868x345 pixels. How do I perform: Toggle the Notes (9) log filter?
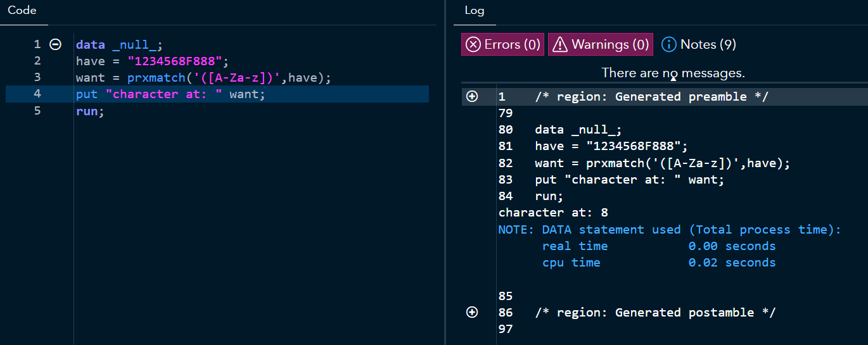pos(699,44)
